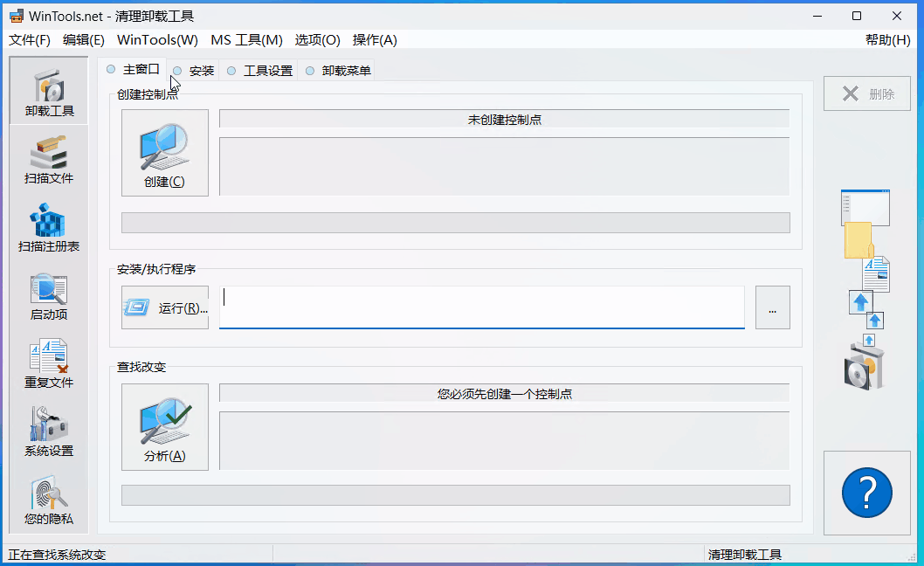Open the 操作(A) menu
Screen dimensions: 924x566
375,40
